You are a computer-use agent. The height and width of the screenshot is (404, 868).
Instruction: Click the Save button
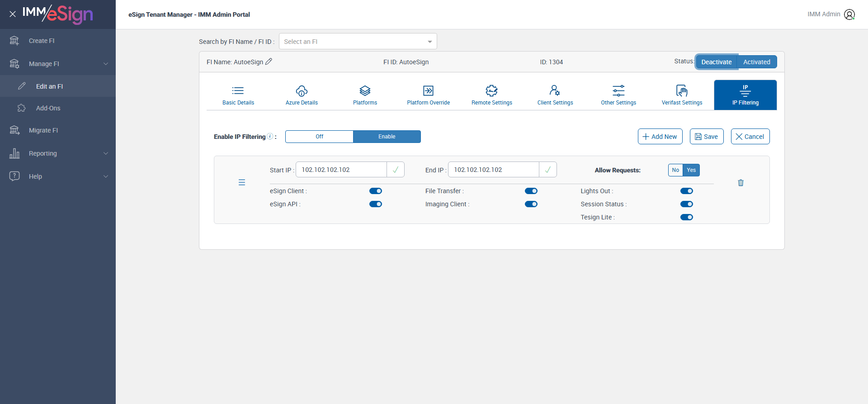tap(707, 137)
